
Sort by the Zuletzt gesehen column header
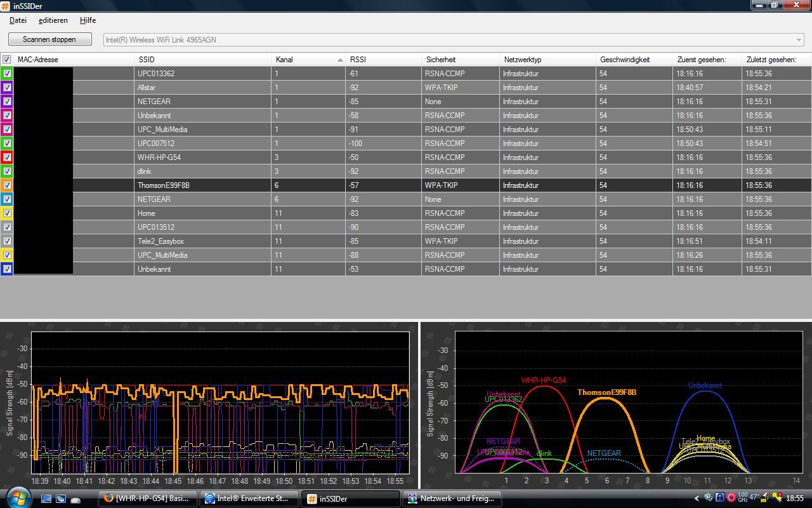tap(776, 59)
